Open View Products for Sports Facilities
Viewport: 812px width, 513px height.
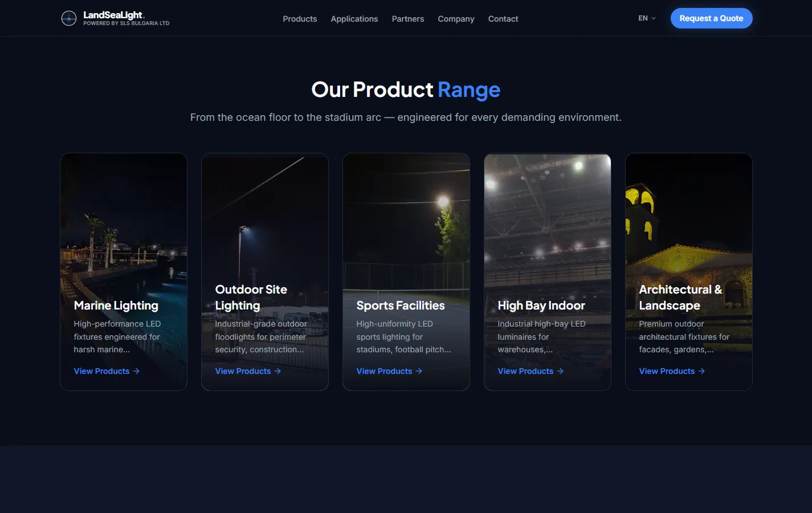389,371
